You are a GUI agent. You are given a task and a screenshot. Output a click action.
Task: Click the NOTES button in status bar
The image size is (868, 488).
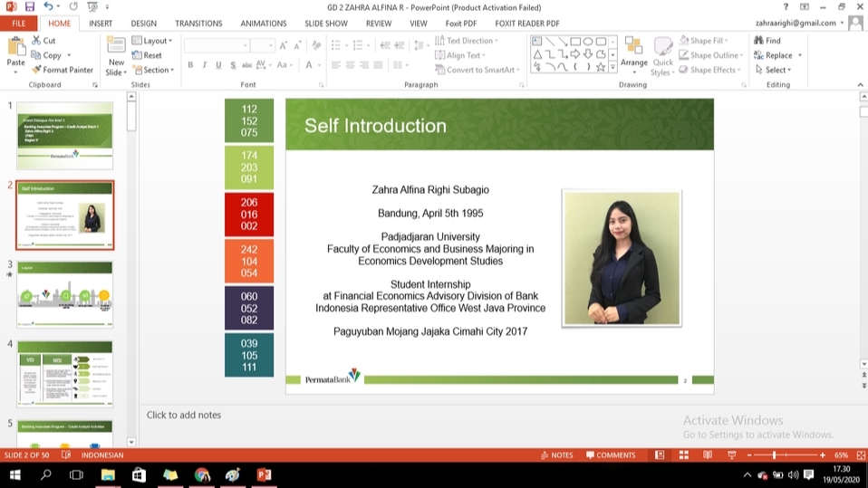tap(557, 455)
